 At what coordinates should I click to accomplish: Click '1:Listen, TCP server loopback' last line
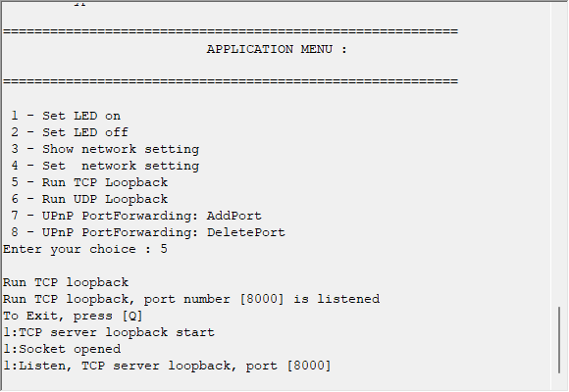coord(168,366)
